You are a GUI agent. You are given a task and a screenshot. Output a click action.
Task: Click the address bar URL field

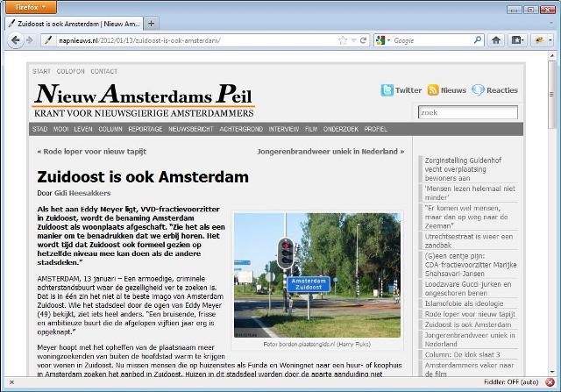(x=196, y=40)
